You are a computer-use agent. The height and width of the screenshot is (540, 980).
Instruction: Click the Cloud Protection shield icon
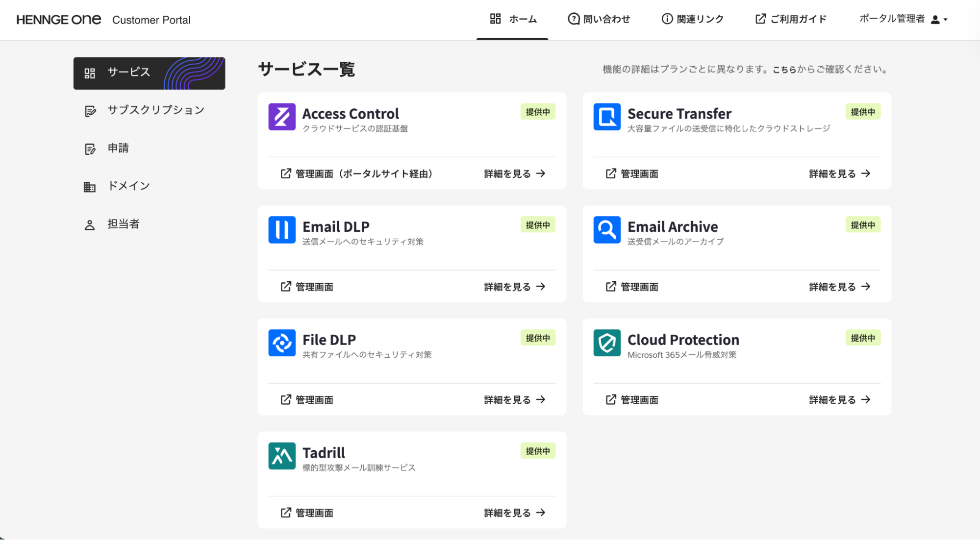pos(607,343)
